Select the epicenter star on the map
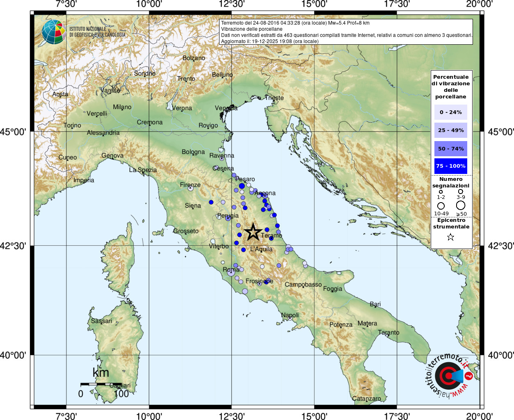 [x=253, y=232]
